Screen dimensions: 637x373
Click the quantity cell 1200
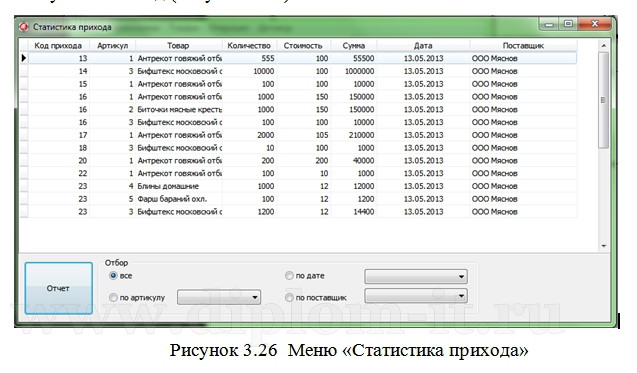(x=249, y=212)
